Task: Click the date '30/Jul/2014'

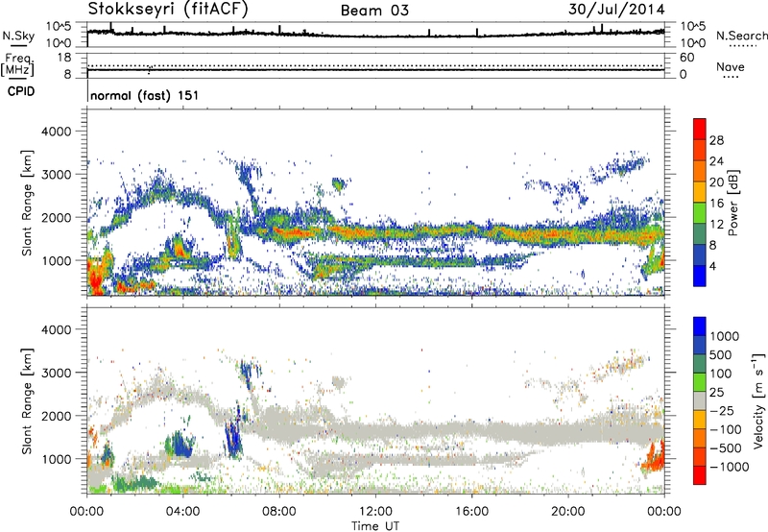Action: pyautogui.click(x=616, y=10)
